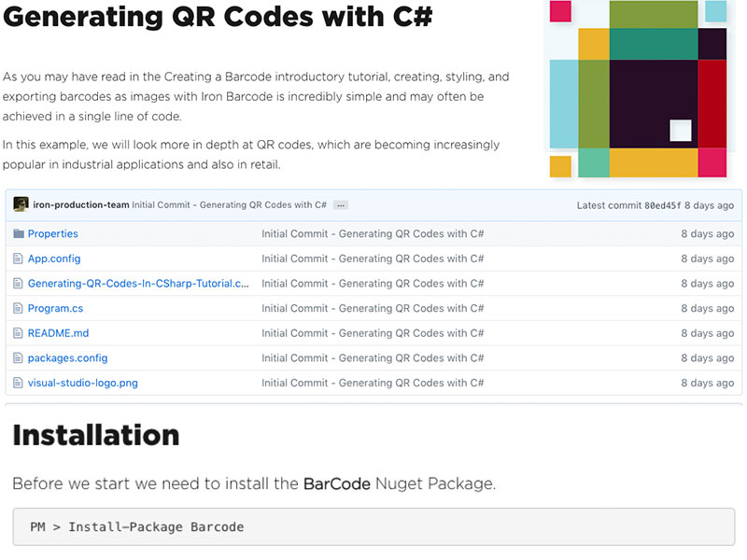Image resolution: width=747 pixels, height=560 pixels.
Task: Click the file icon beside Program.cs
Action: (x=17, y=308)
